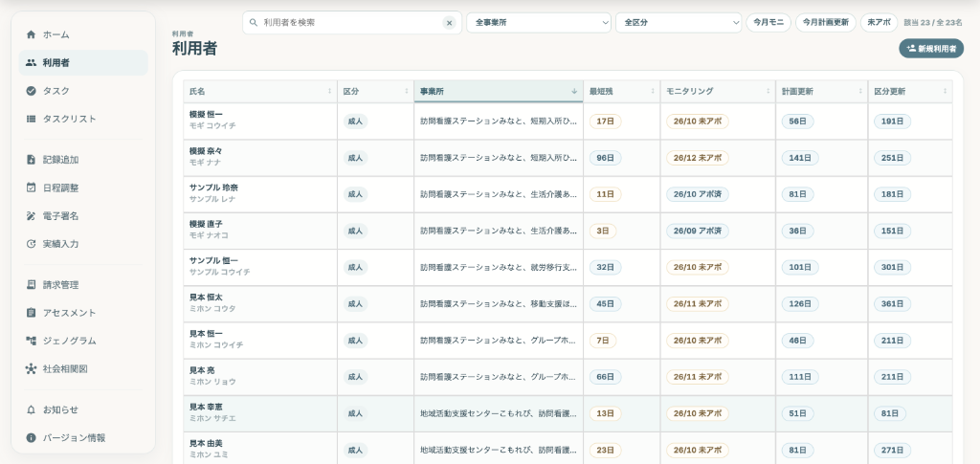Click the tree icon beside ジェノグラム
The height and width of the screenshot is (464, 980).
pos(31,341)
